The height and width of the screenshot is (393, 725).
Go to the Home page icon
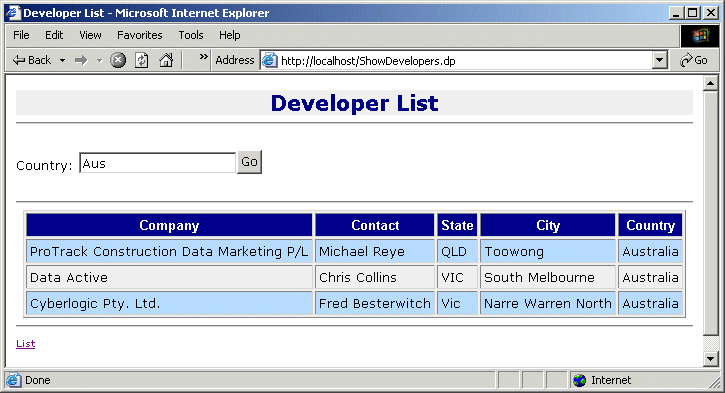click(x=166, y=60)
